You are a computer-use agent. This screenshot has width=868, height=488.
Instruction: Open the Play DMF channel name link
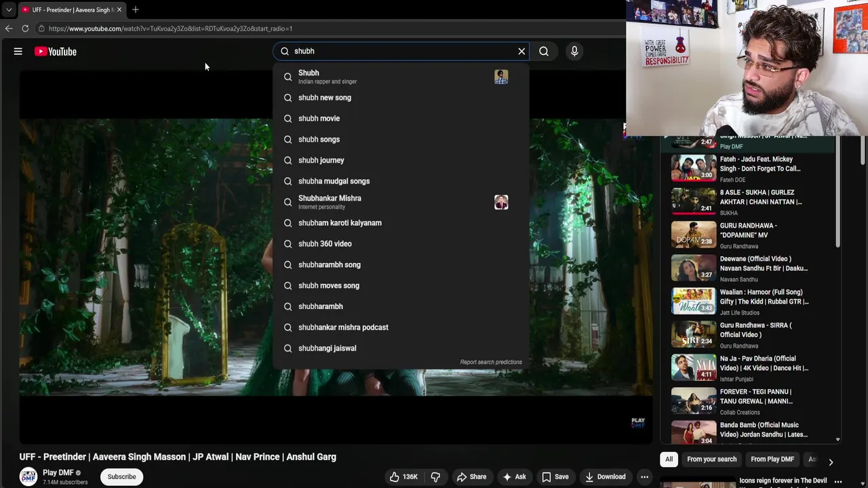pos(58,472)
